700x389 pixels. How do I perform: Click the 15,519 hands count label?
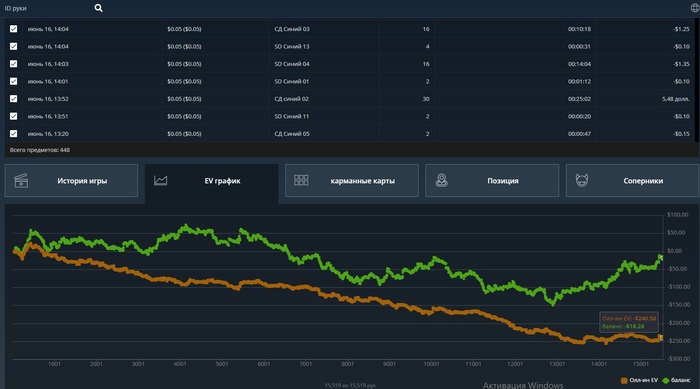click(350, 385)
